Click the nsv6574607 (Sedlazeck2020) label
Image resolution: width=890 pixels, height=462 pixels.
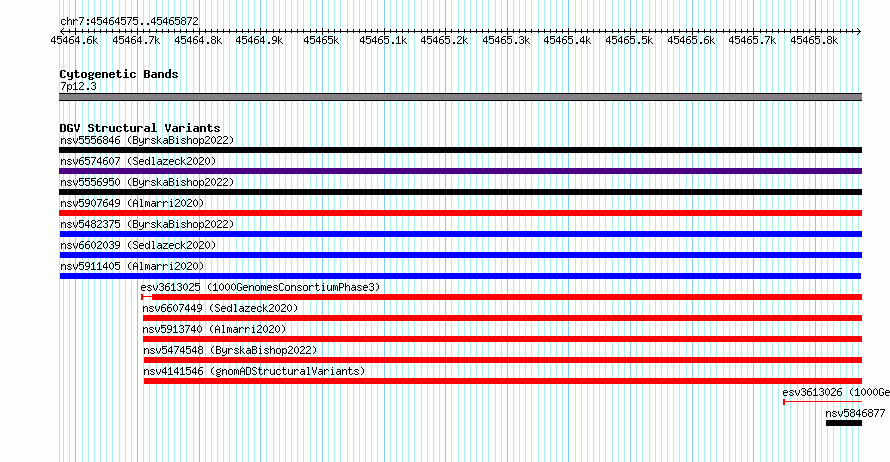click(138, 161)
